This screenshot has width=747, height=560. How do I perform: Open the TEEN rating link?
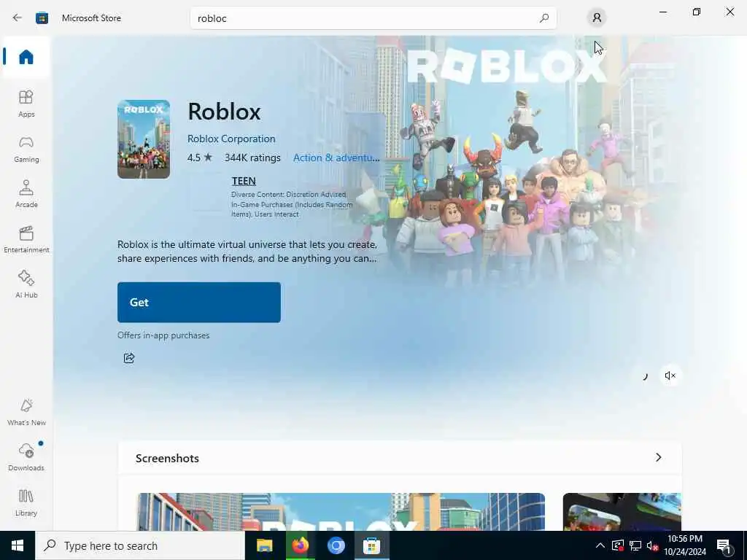(244, 181)
